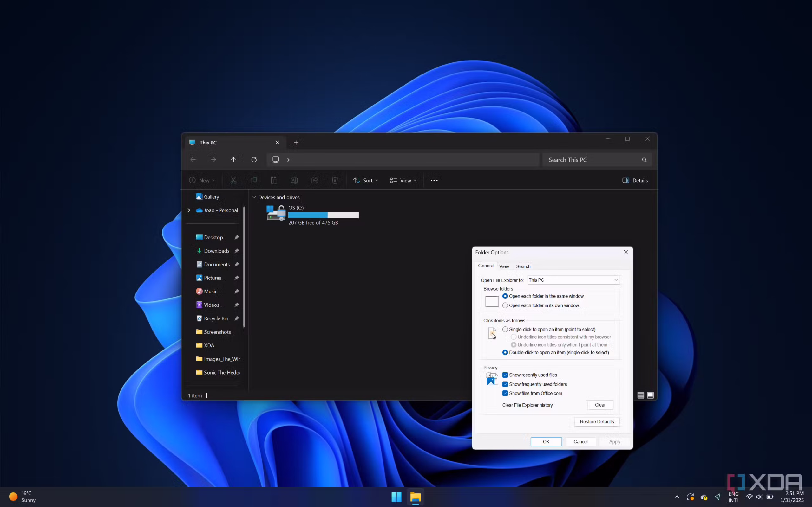Click the OS (C:) drive usage bar
812x507 pixels.
323,215
